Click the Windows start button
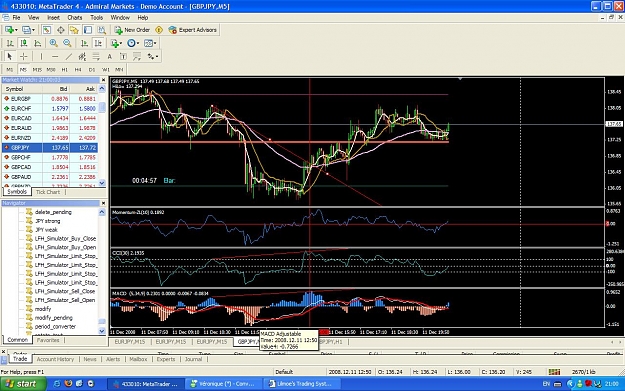 pyautogui.click(x=23, y=384)
